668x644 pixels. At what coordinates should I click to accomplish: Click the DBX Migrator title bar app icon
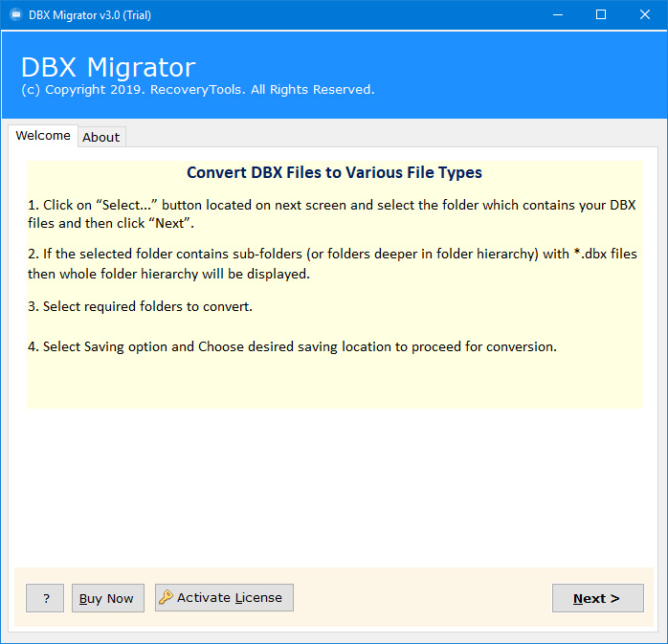(16, 15)
